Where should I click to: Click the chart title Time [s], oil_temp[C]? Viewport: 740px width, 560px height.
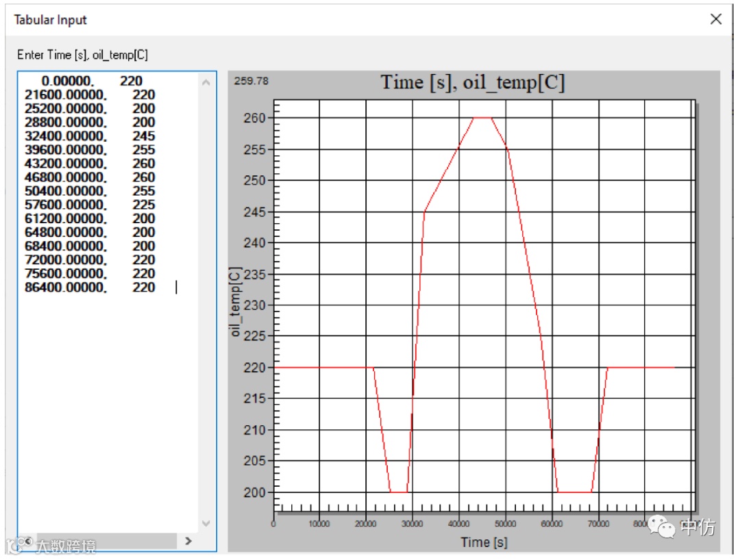click(x=472, y=82)
